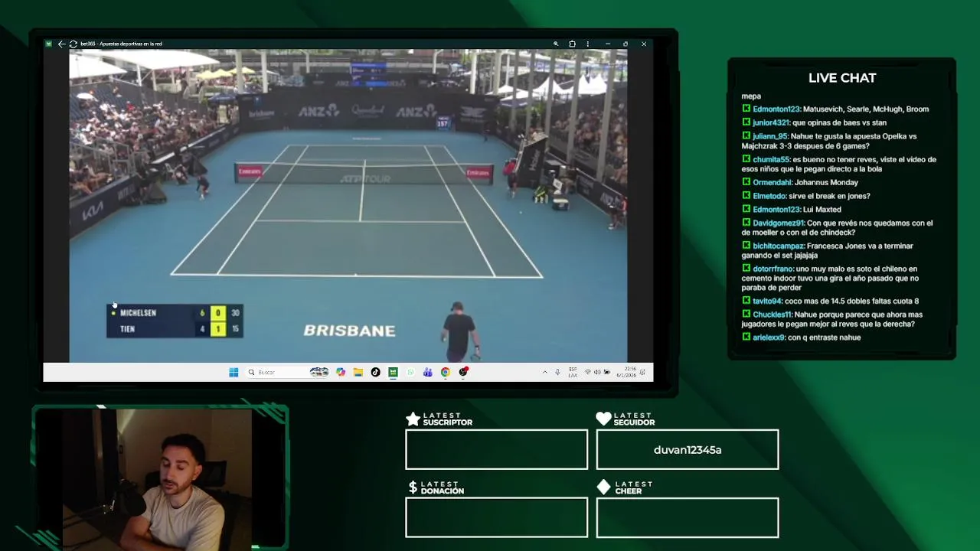Switch to the bet365 taskbar app
980x551 pixels.
pyautogui.click(x=393, y=372)
